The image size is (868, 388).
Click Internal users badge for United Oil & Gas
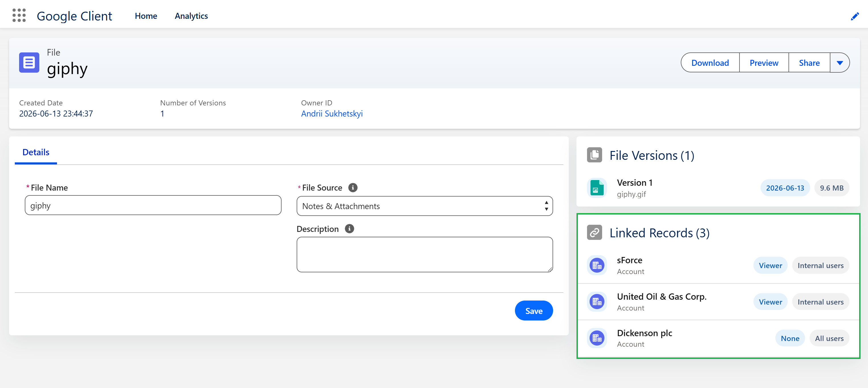pyautogui.click(x=820, y=302)
